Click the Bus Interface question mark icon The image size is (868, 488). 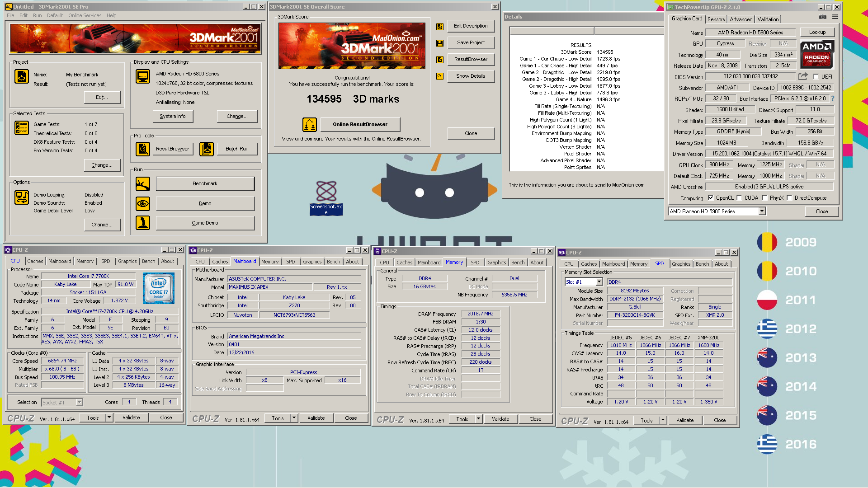[832, 99]
